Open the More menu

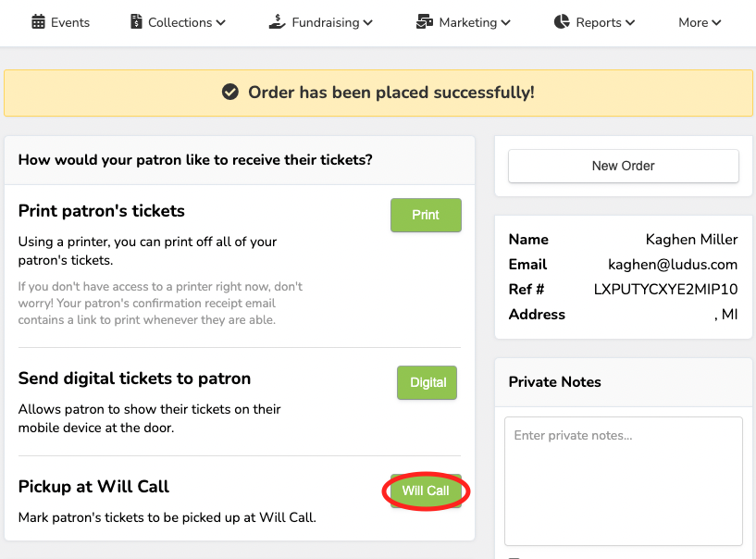tap(699, 22)
